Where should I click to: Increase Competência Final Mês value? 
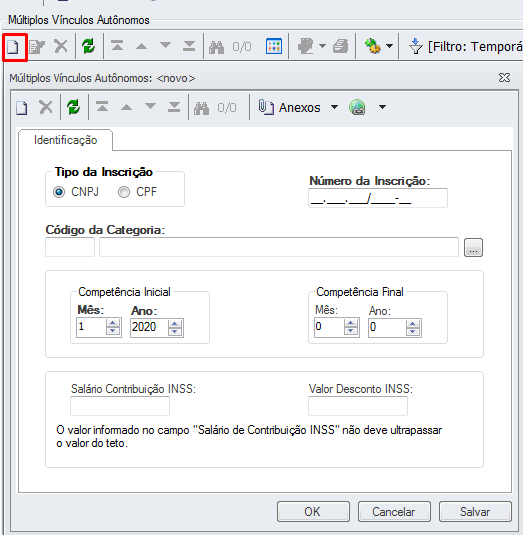pos(351,323)
